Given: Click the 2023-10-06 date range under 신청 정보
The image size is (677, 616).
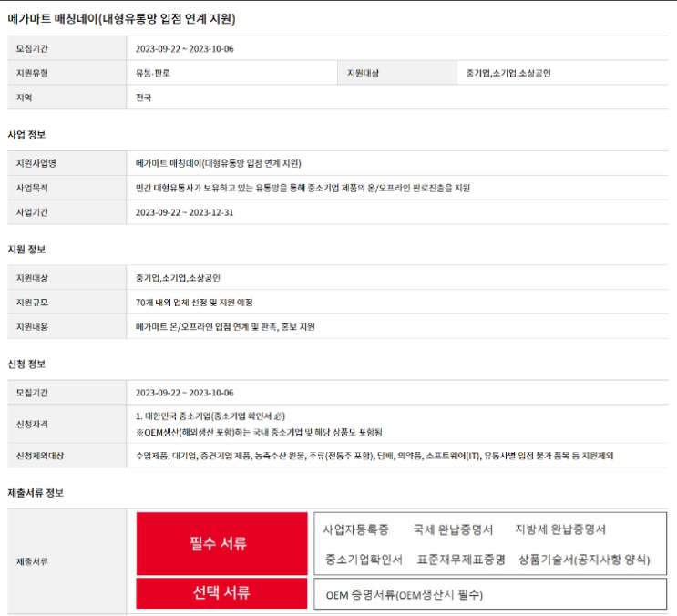Looking at the screenshot, I should (184, 393).
